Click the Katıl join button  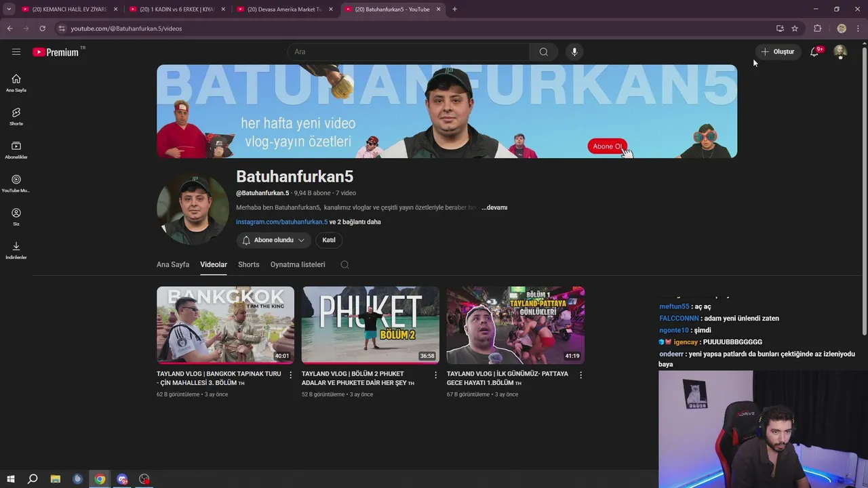pyautogui.click(x=329, y=240)
